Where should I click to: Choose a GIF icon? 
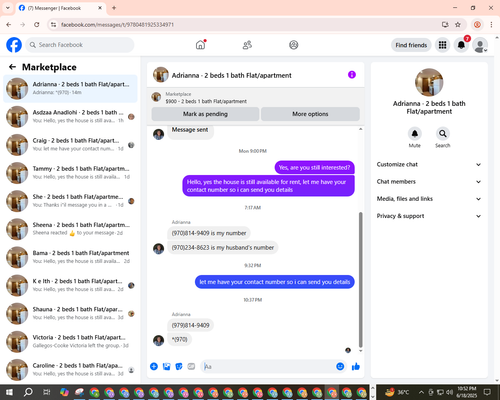[x=191, y=367]
